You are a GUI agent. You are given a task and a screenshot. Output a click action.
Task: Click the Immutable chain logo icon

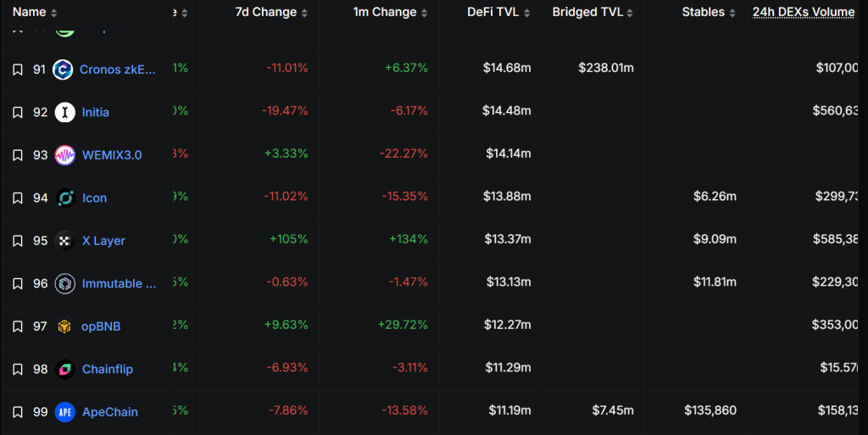pyautogui.click(x=65, y=283)
